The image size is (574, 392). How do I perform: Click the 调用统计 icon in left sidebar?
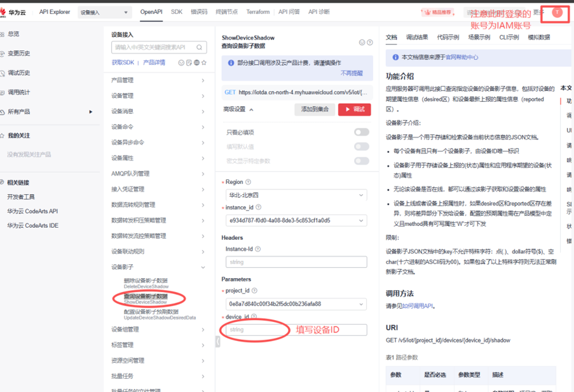2,92
